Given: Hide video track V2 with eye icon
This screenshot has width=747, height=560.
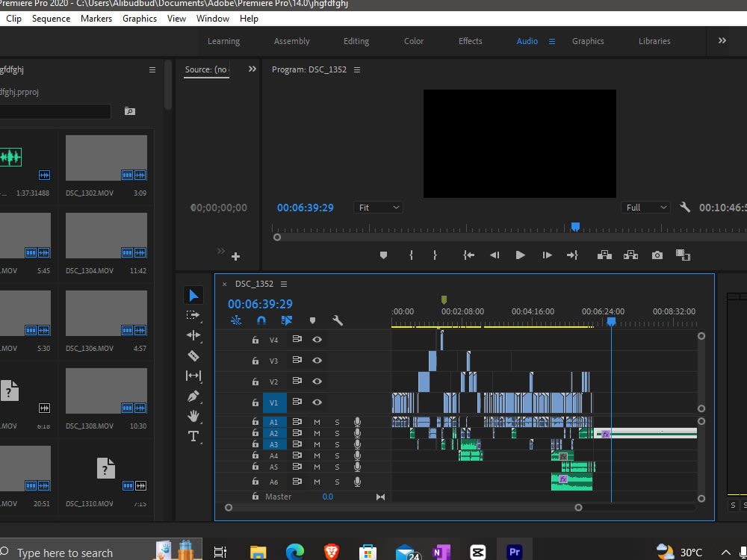Looking at the screenshot, I should pyautogui.click(x=317, y=381).
